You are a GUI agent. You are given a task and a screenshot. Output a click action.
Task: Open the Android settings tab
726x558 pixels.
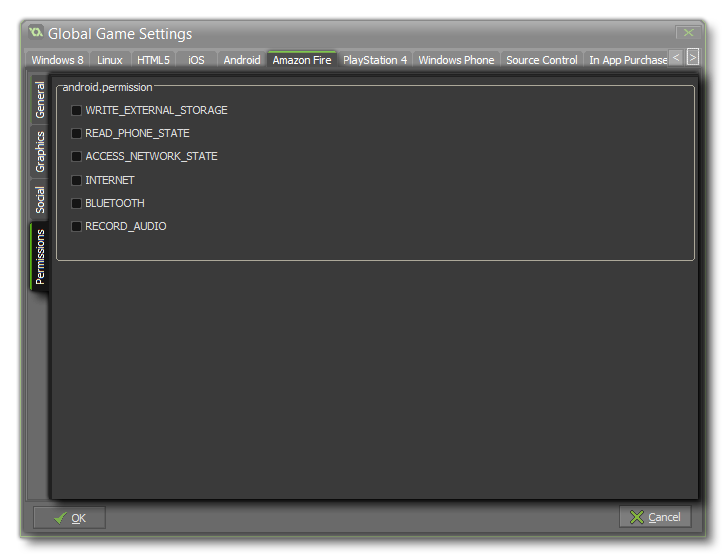(x=241, y=60)
